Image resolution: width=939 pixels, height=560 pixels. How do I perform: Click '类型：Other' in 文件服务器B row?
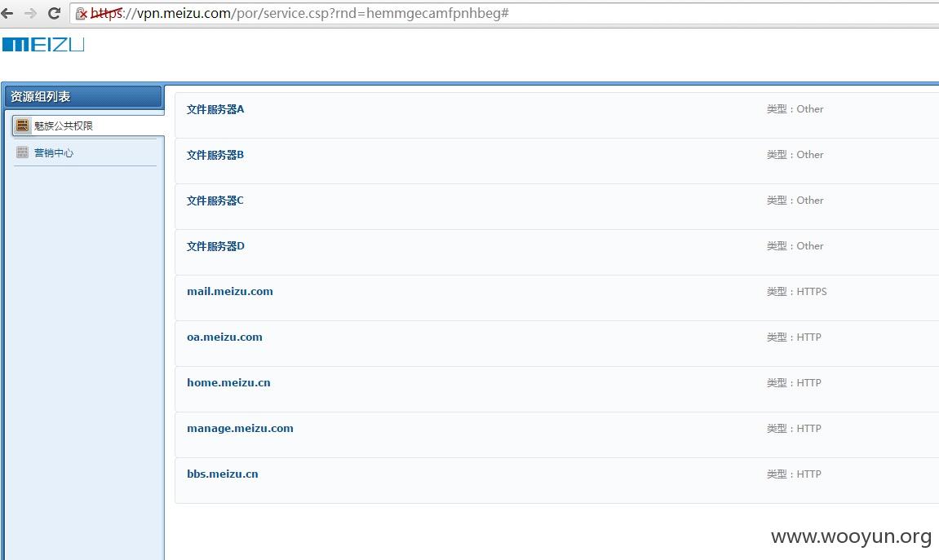pos(795,154)
